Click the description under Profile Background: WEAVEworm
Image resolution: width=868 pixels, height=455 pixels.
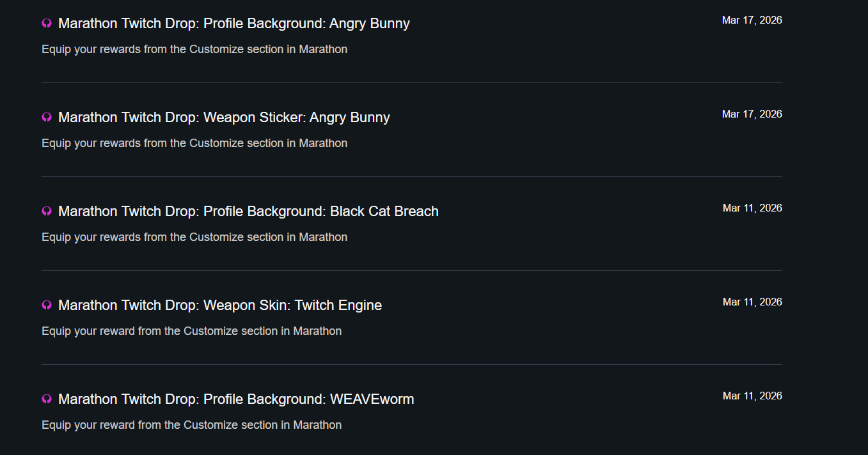(191, 425)
